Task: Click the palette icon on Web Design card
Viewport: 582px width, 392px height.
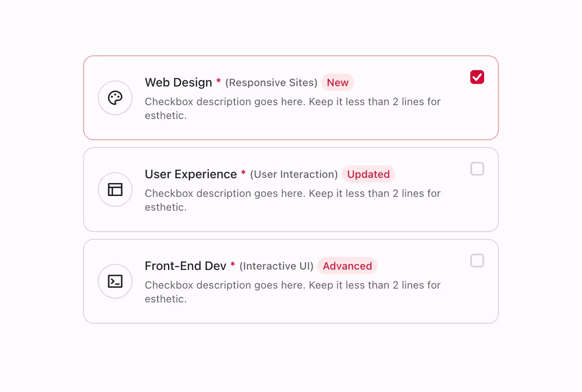Action: click(115, 98)
